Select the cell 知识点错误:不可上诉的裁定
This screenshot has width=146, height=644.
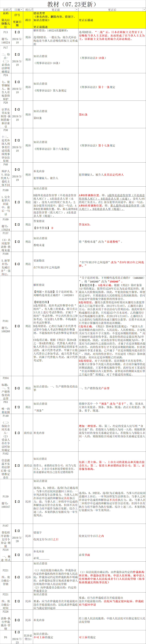pos(56,637)
